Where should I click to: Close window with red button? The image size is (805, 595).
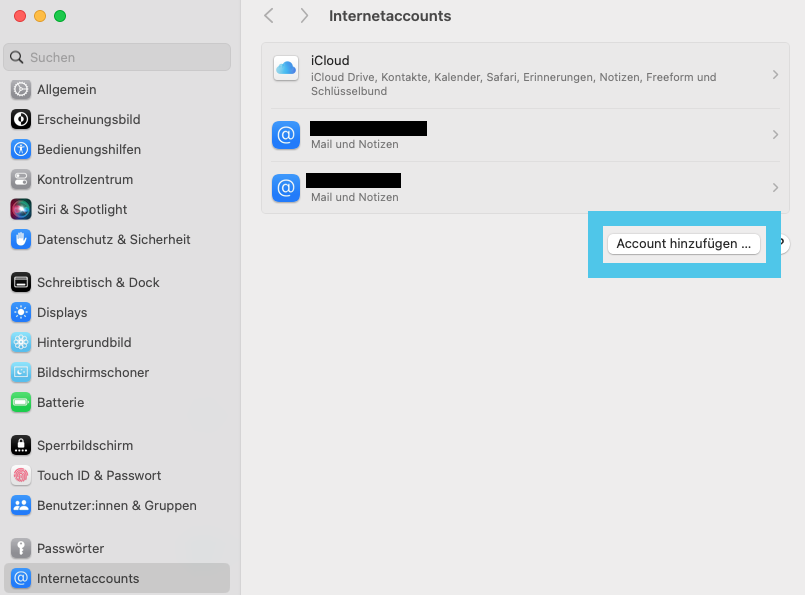20,16
